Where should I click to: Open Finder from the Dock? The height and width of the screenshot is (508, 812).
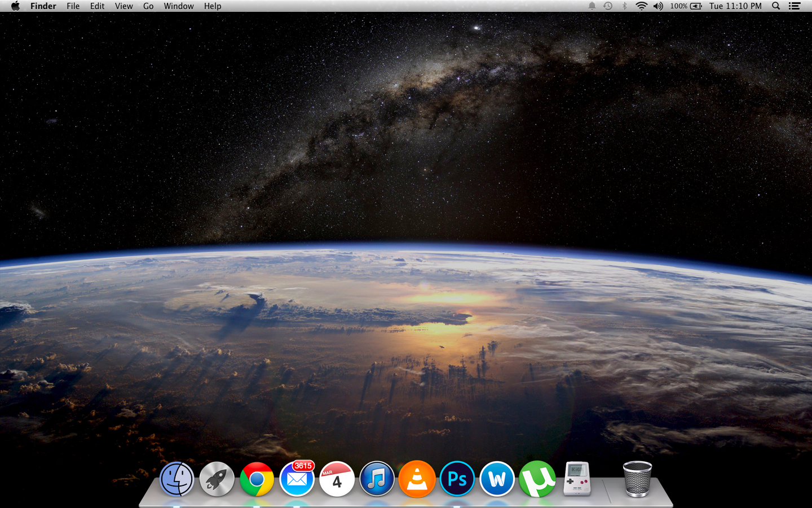(x=177, y=479)
